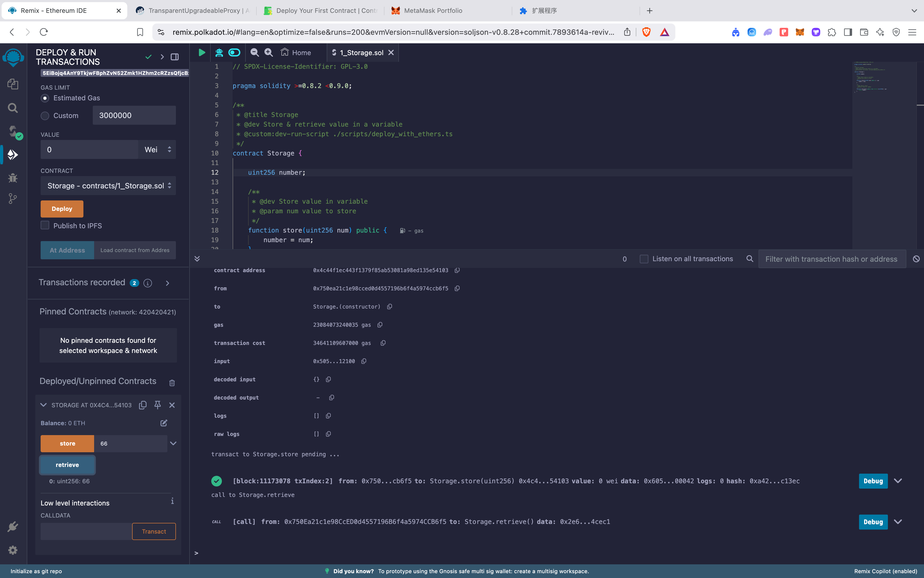This screenshot has height=578, width=924.
Task: Open the Git source control sidebar icon
Action: tap(13, 198)
